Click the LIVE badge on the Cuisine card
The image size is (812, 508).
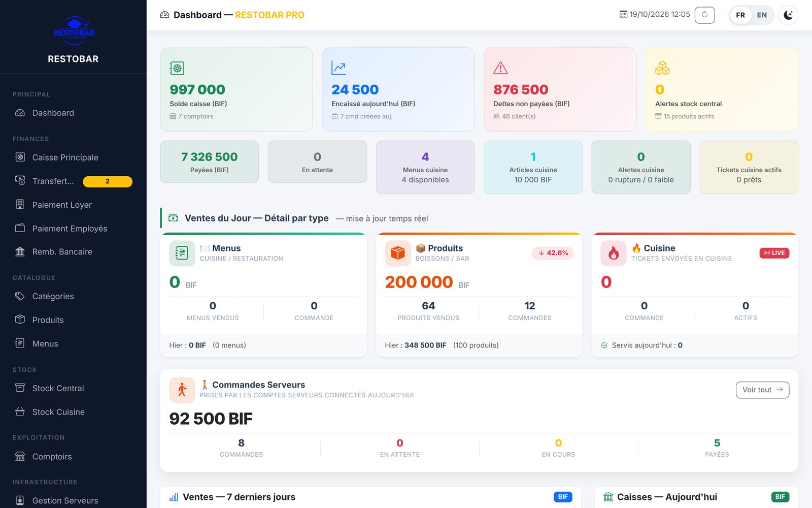pos(774,253)
